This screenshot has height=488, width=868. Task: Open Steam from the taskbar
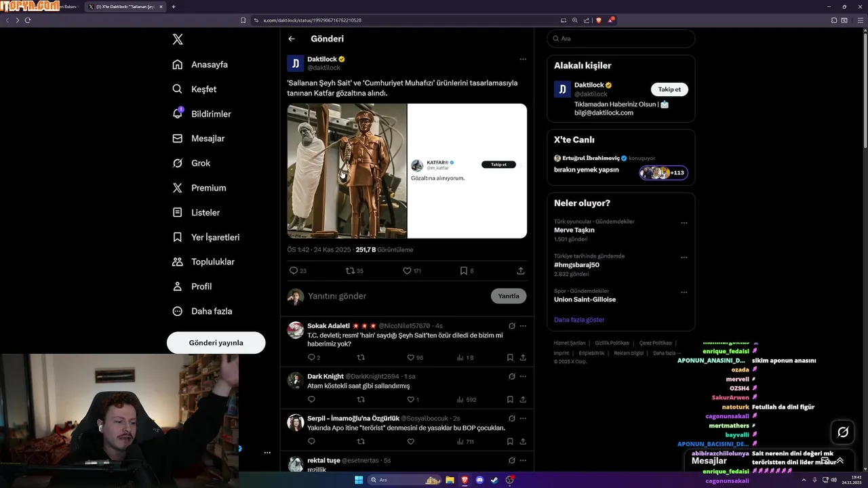pyautogui.click(x=494, y=480)
